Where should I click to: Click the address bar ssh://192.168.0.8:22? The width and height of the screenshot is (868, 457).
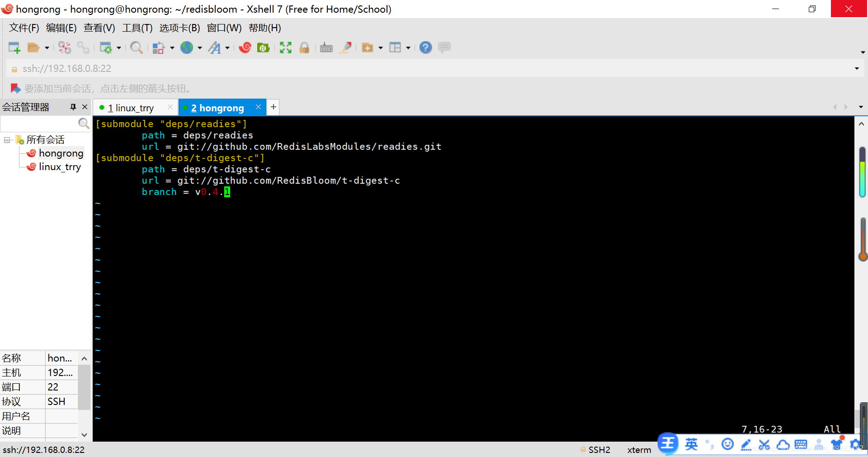(x=67, y=69)
